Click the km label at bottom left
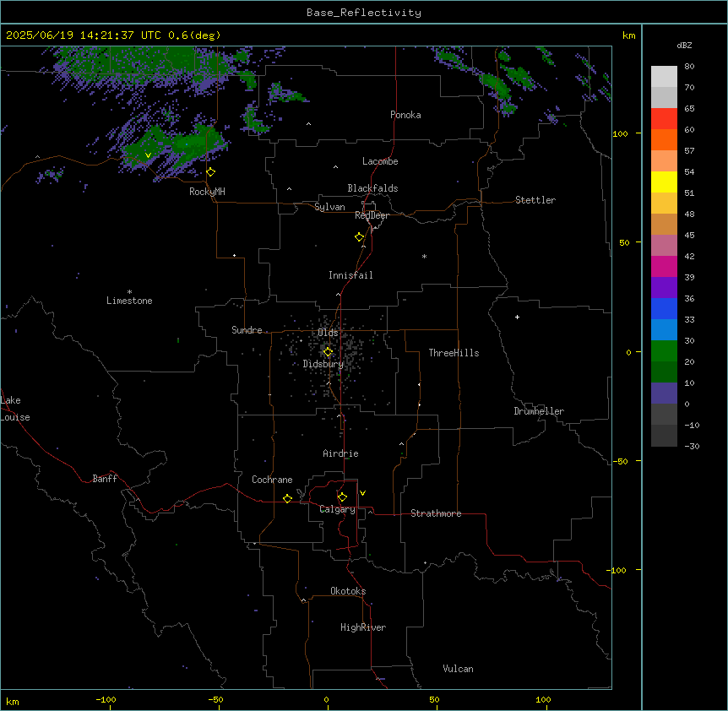The image size is (728, 711). click(x=13, y=701)
